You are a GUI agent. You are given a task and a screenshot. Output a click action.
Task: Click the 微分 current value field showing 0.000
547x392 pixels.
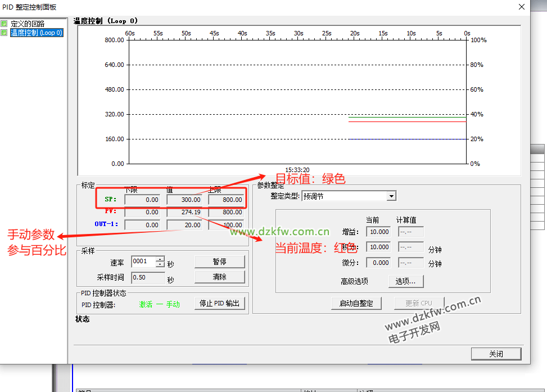[379, 263]
